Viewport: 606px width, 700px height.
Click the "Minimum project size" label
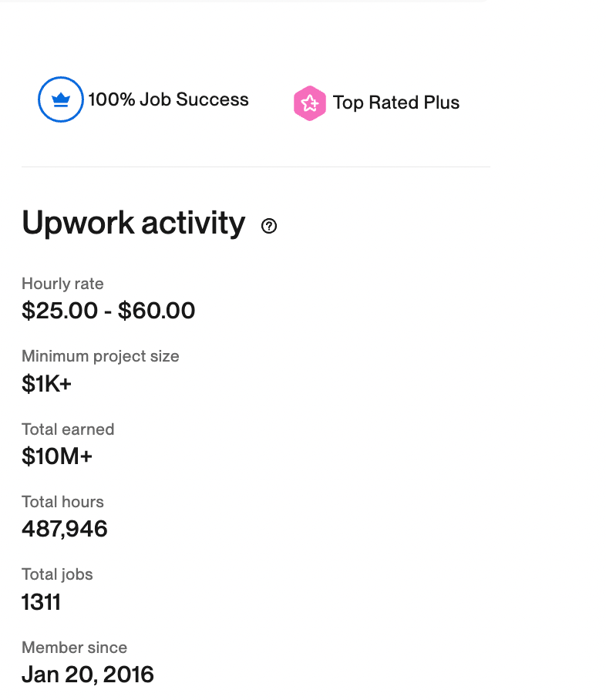click(x=100, y=356)
